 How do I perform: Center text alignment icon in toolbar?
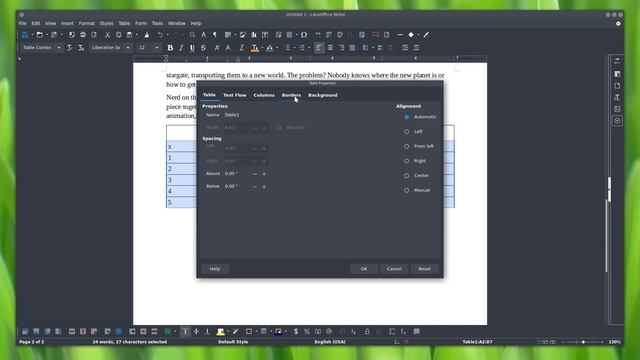pyautogui.click(x=330, y=48)
